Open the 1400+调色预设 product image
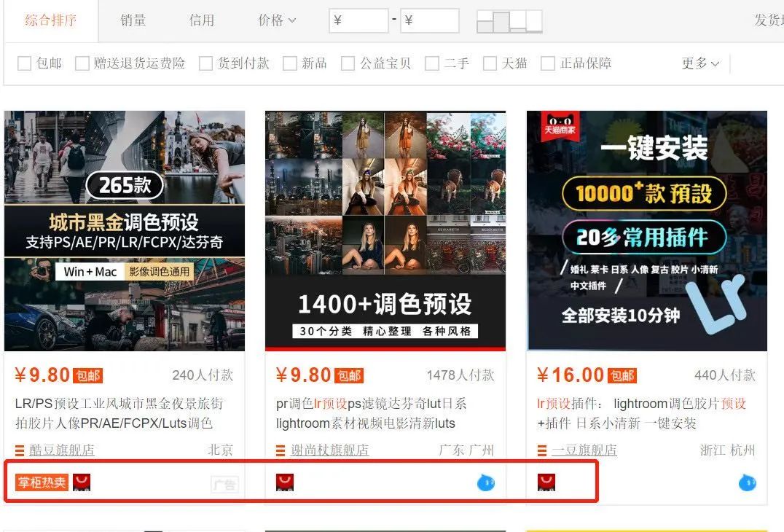The width and height of the screenshot is (784, 532). pos(385,231)
